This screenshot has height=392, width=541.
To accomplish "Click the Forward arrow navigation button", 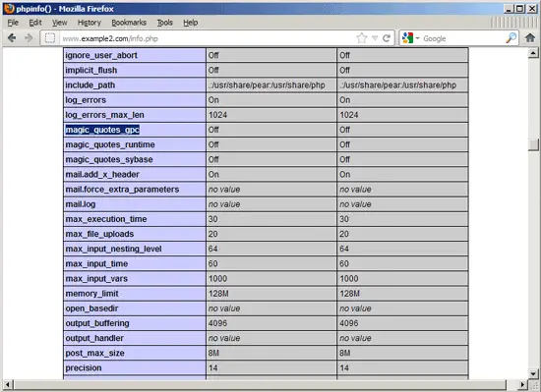I will (x=29, y=38).
